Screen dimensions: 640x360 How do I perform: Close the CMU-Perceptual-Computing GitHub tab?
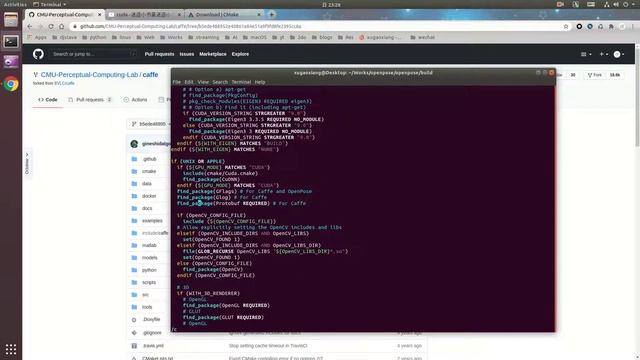tap(99, 14)
